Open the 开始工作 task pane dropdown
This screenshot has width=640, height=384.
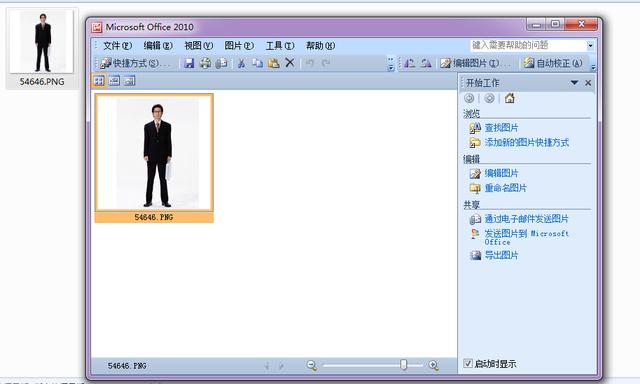tap(574, 83)
